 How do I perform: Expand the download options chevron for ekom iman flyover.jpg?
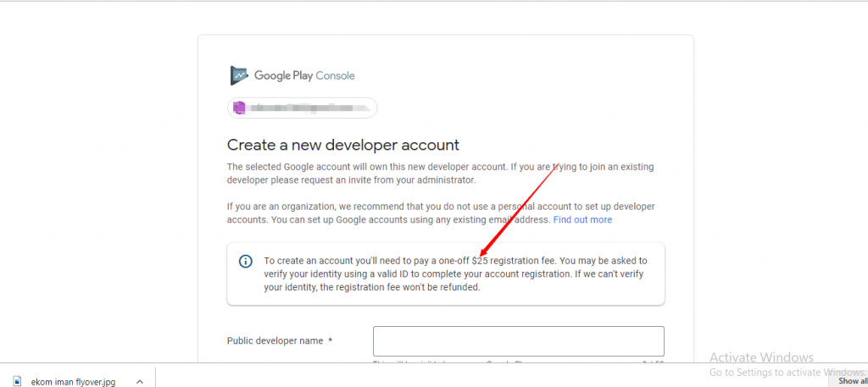[140, 381]
